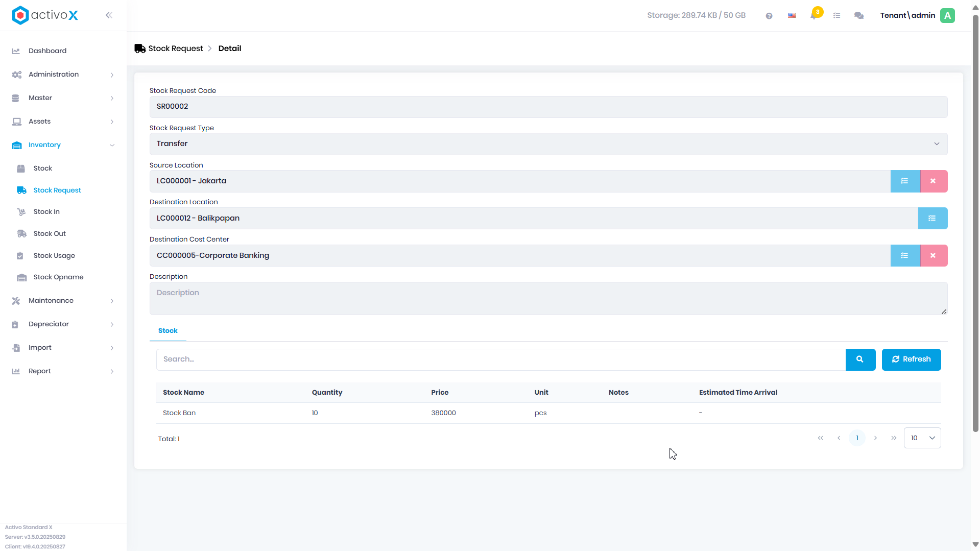980x551 pixels.
Task: Click the Description text area
Action: (548, 298)
